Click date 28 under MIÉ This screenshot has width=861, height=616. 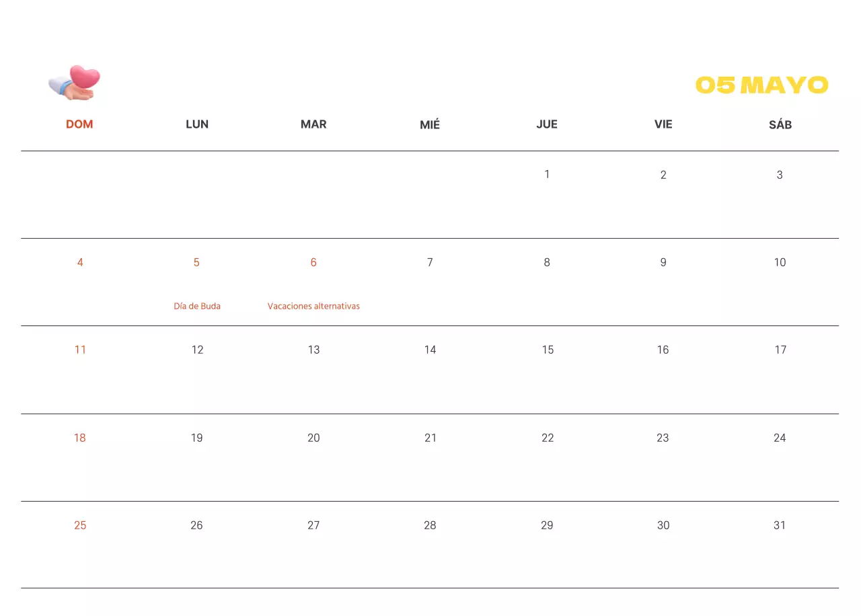coord(430,525)
